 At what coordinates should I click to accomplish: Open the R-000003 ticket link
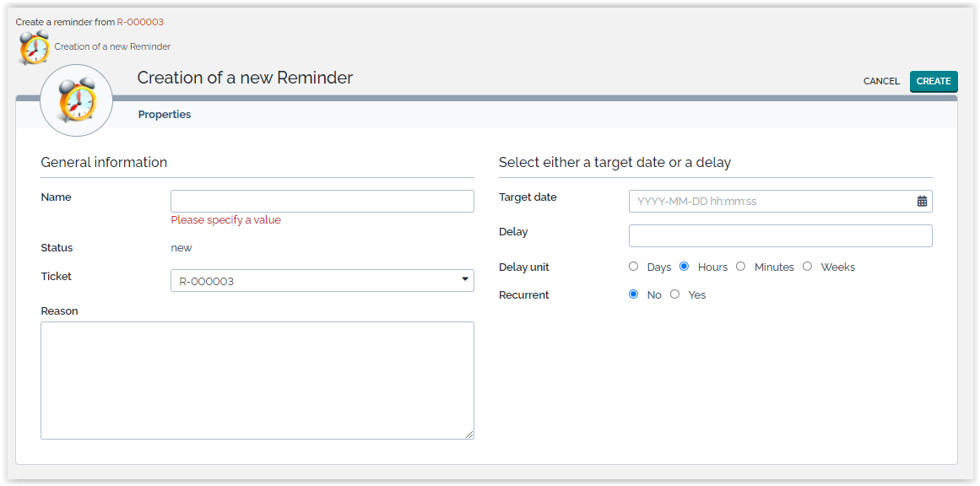click(x=140, y=22)
